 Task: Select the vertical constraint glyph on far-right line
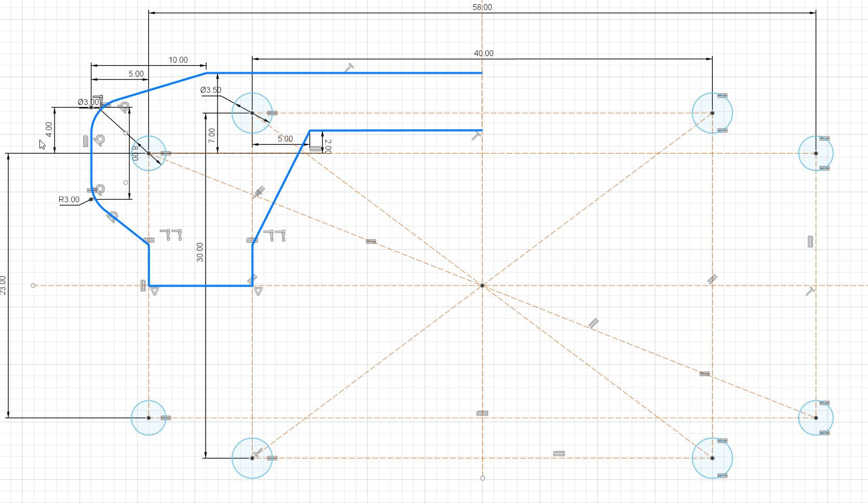[810, 241]
